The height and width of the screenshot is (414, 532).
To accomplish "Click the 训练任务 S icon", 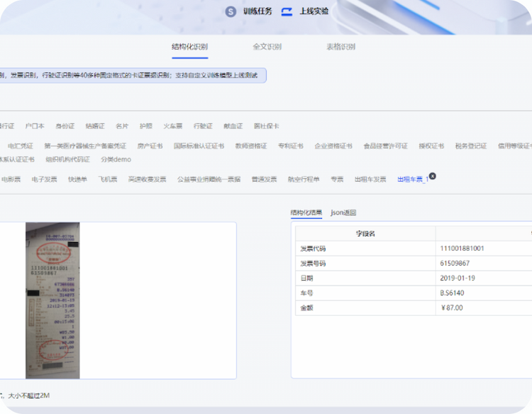I will pyautogui.click(x=231, y=11).
